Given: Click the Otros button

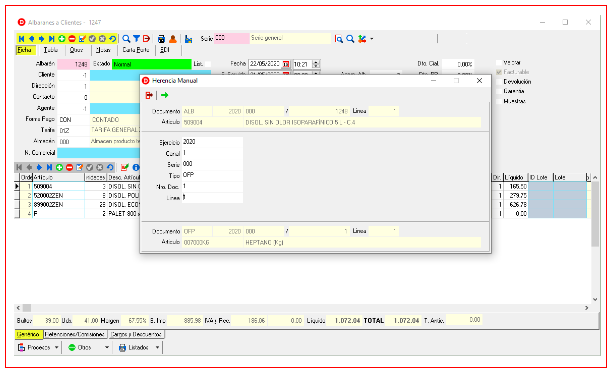Looking at the screenshot, I should pyautogui.click(x=80, y=347).
